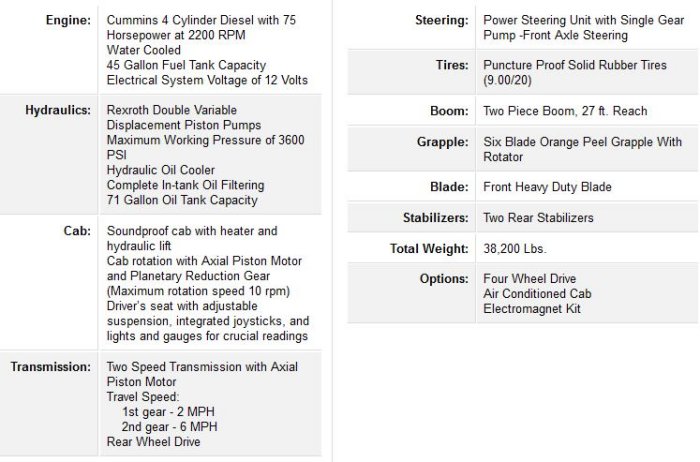Click the "Air Conditioned Cab" option text
Viewport: 700px width, 462px height.
point(539,294)
